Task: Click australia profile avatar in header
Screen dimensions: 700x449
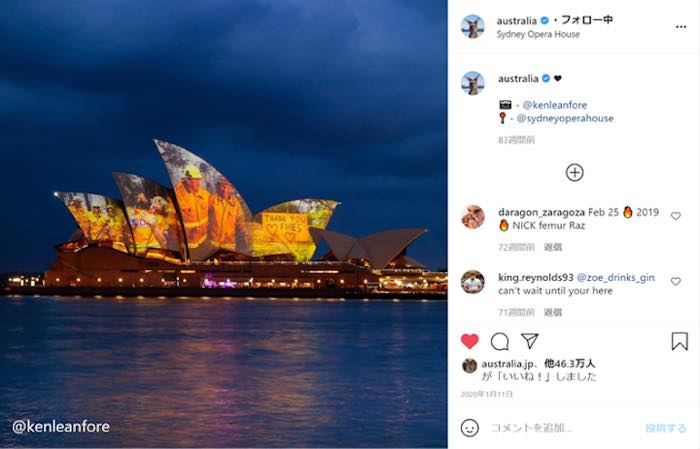Action: point(473,27)
